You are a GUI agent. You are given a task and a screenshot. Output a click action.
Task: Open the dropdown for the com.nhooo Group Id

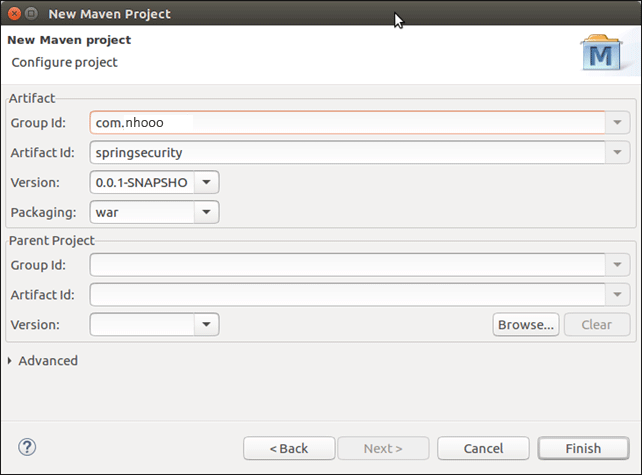[x=617, y=122]
